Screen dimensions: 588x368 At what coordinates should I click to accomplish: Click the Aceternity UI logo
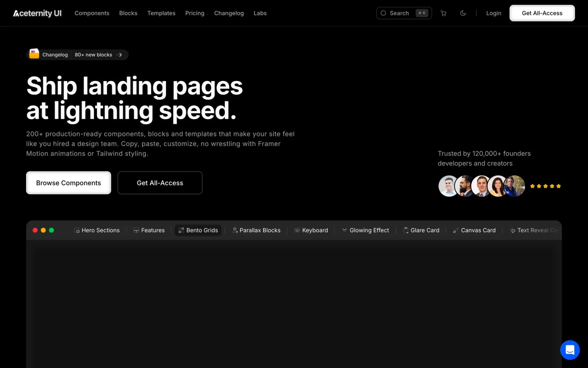[x=37, y=13]
